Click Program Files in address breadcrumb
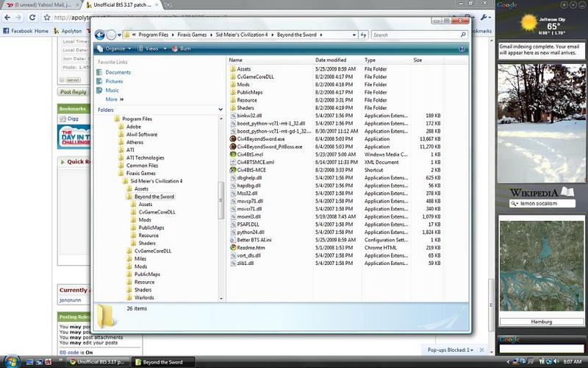Viewport: 588px width, 368px height. tap(153, 35)
